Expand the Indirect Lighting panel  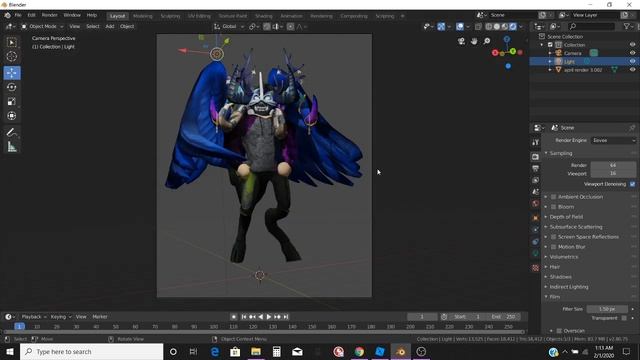point(569,287)
